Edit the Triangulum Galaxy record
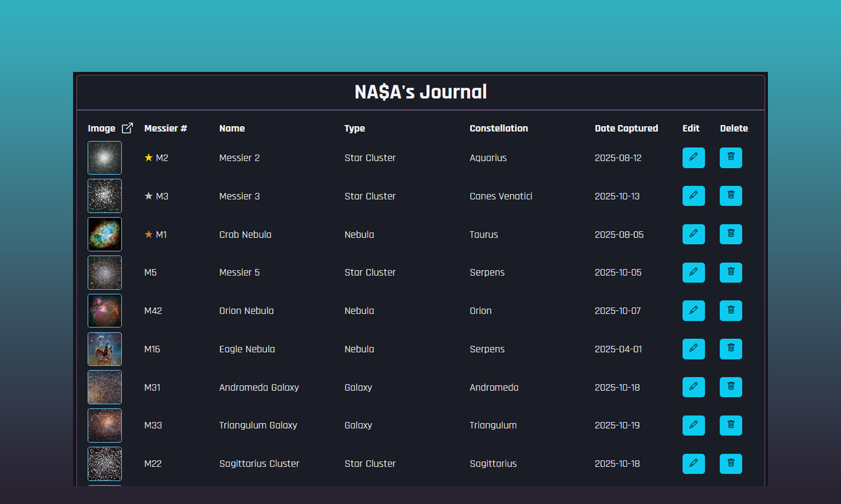The height and width of the screenshot is (504, 841). point(693,425)
